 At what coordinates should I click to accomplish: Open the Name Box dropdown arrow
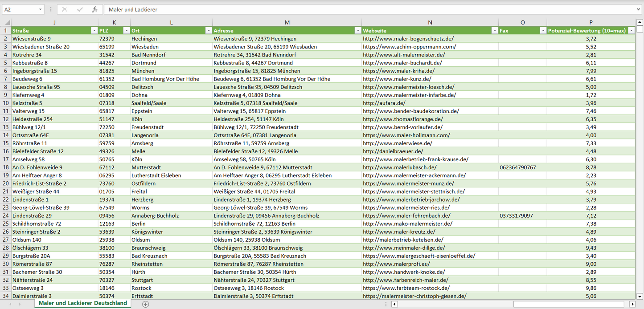(41, 9)
